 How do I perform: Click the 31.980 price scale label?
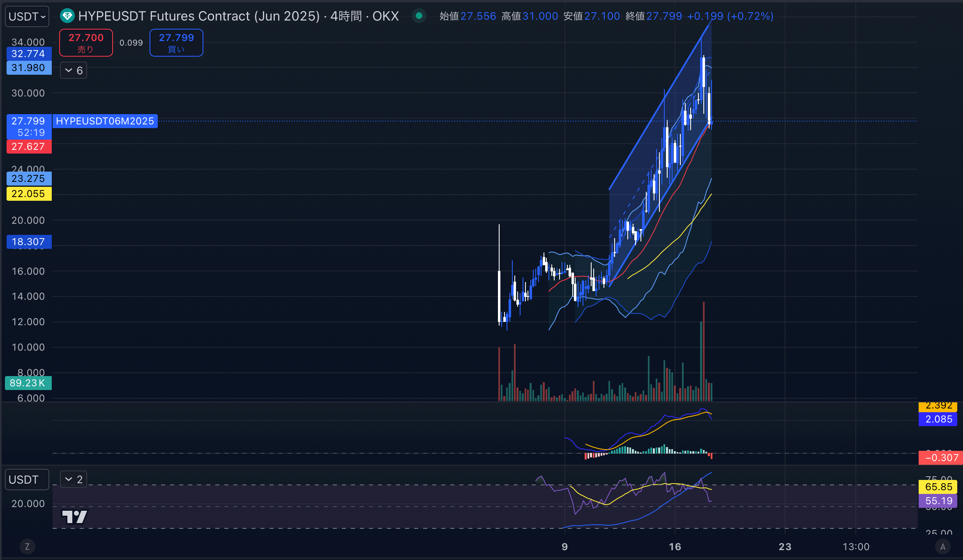[x=28, y=68]
